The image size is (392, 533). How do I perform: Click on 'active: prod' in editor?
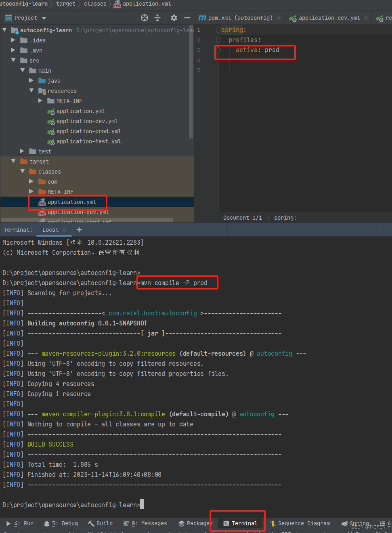point(258,50)
